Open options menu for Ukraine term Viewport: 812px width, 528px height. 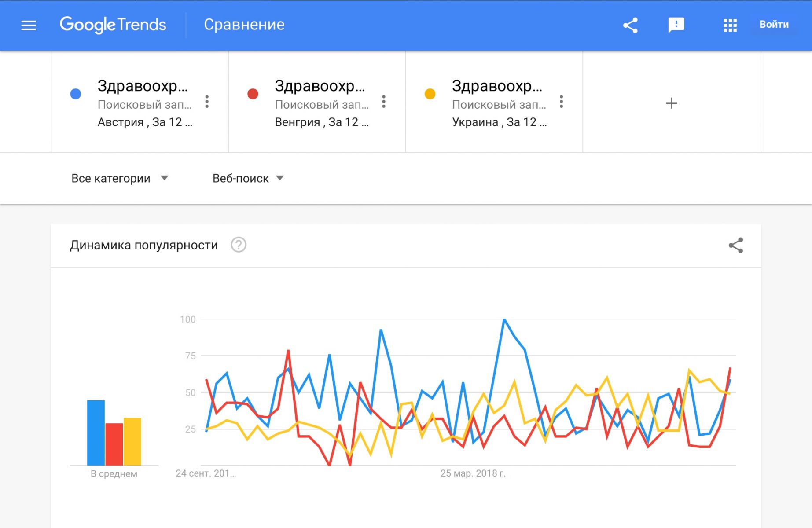[561, 102]
